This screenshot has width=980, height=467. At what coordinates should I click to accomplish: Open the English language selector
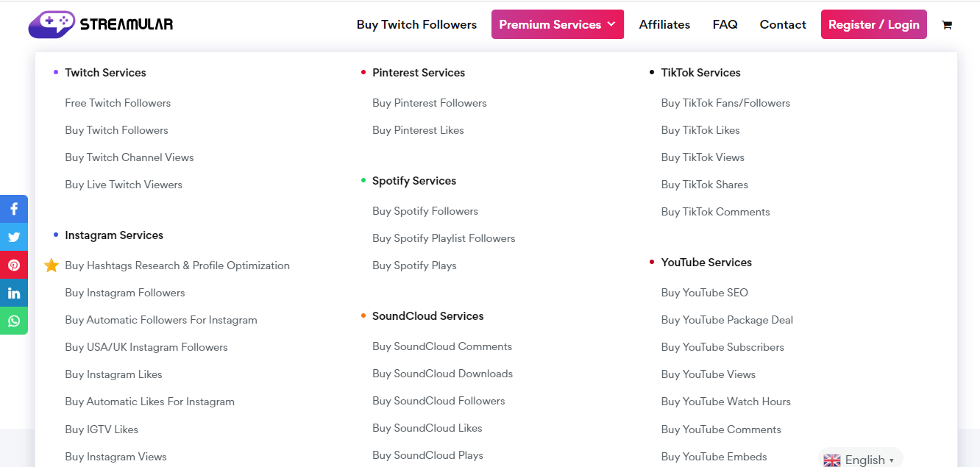click(x=860, y=460)
